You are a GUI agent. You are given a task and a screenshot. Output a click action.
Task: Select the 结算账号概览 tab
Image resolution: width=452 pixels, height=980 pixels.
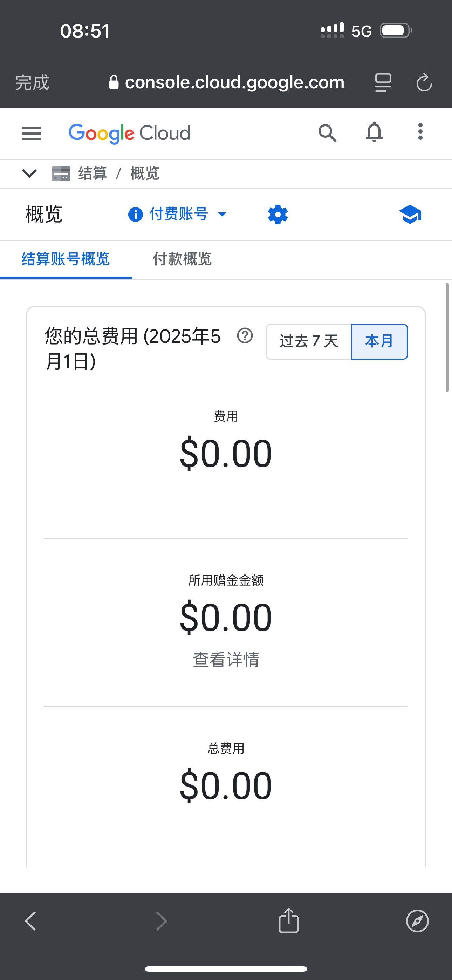click(x=66, y=259)
